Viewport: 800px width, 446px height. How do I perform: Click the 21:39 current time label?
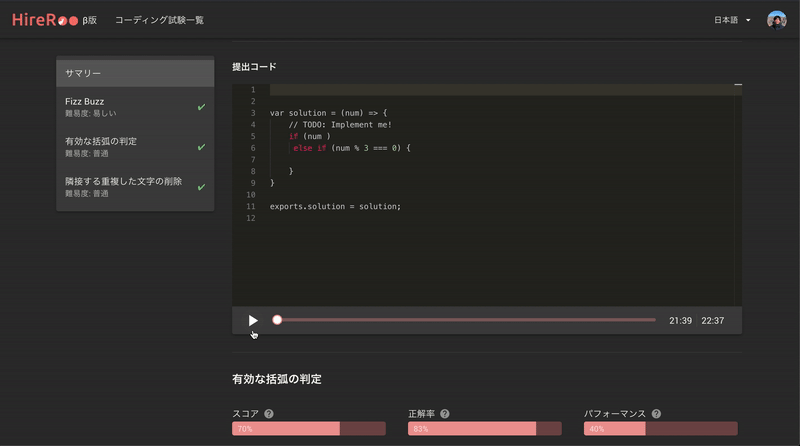coord(680,320)
